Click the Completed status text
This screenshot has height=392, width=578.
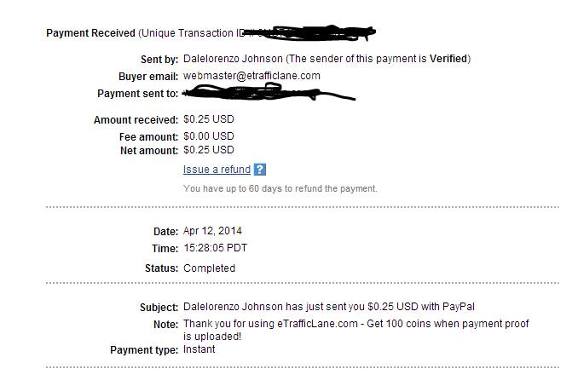(210, 268)
